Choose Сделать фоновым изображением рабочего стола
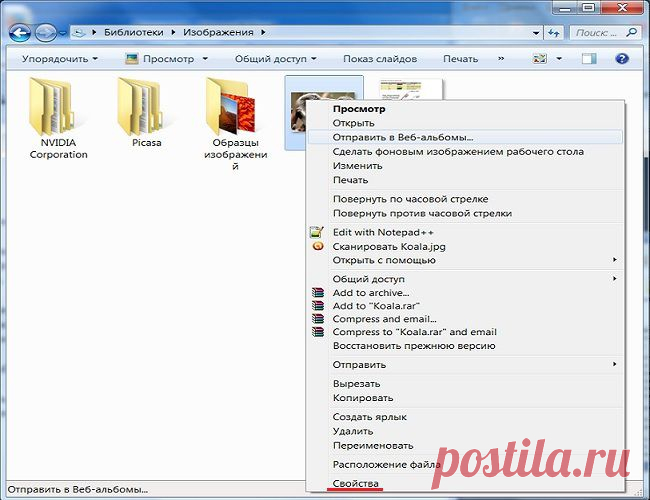Screen dimensions: 650x500 pos(465,152)
